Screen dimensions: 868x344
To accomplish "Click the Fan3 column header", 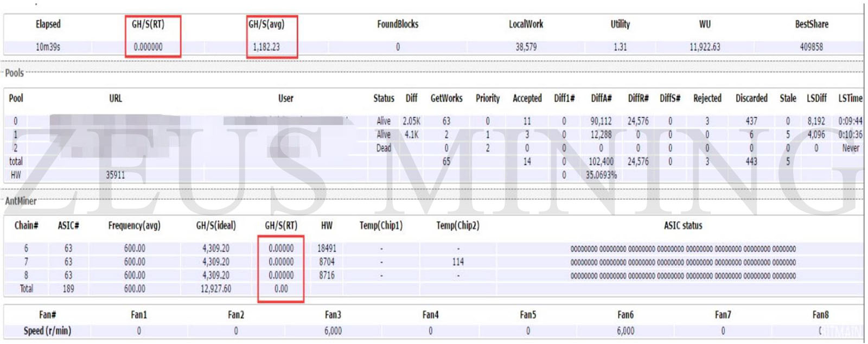I will coord(333,315).
